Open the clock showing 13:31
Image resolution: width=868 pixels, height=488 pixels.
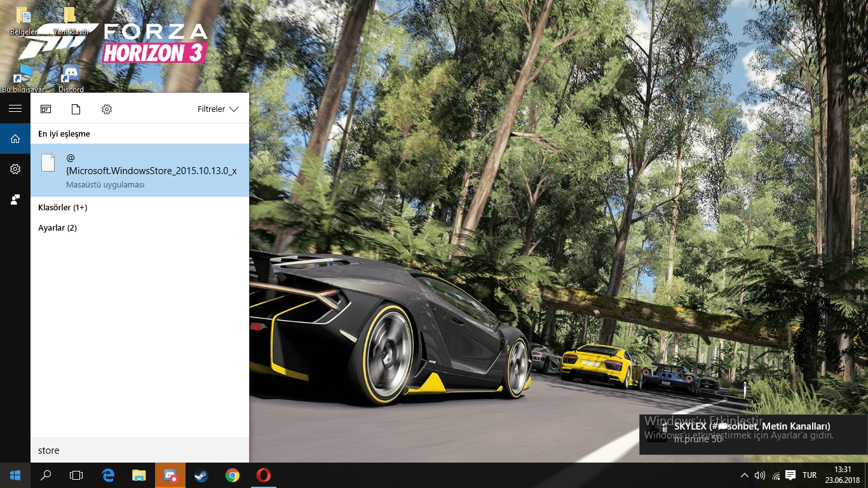[x=843, y=475]
